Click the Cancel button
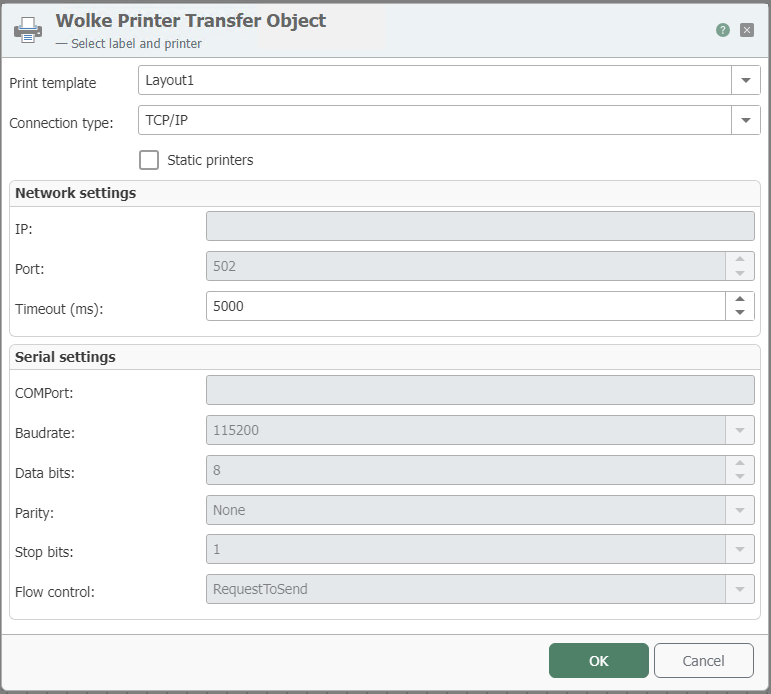Viewport: 771px width, 694px height. pyautogui.click(x=703, y=661)
